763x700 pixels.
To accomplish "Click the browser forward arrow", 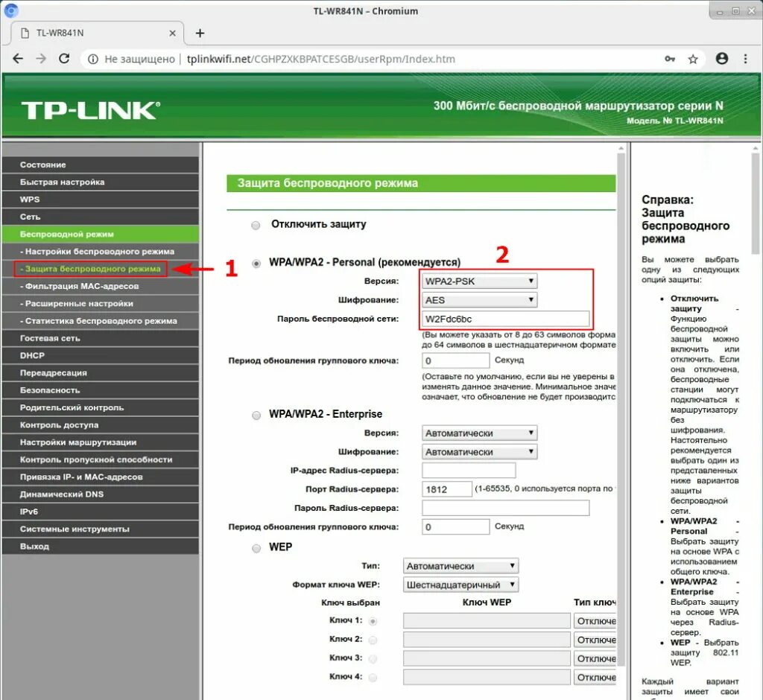I will (42, 59).
